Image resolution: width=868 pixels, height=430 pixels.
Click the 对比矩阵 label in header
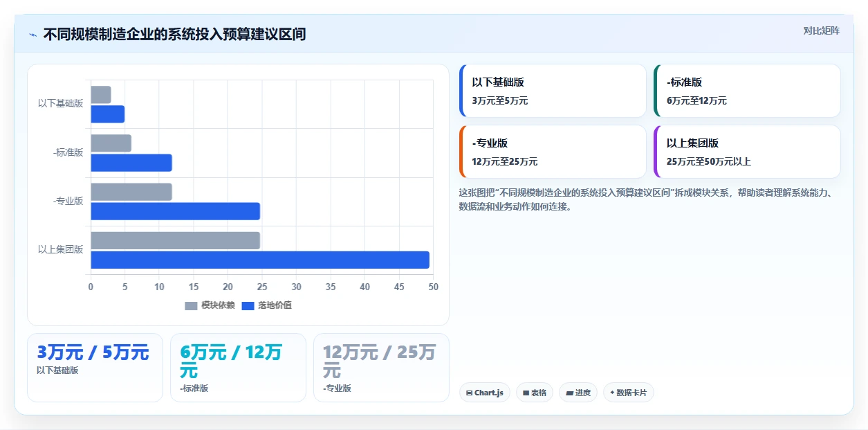tap(822, 30)
